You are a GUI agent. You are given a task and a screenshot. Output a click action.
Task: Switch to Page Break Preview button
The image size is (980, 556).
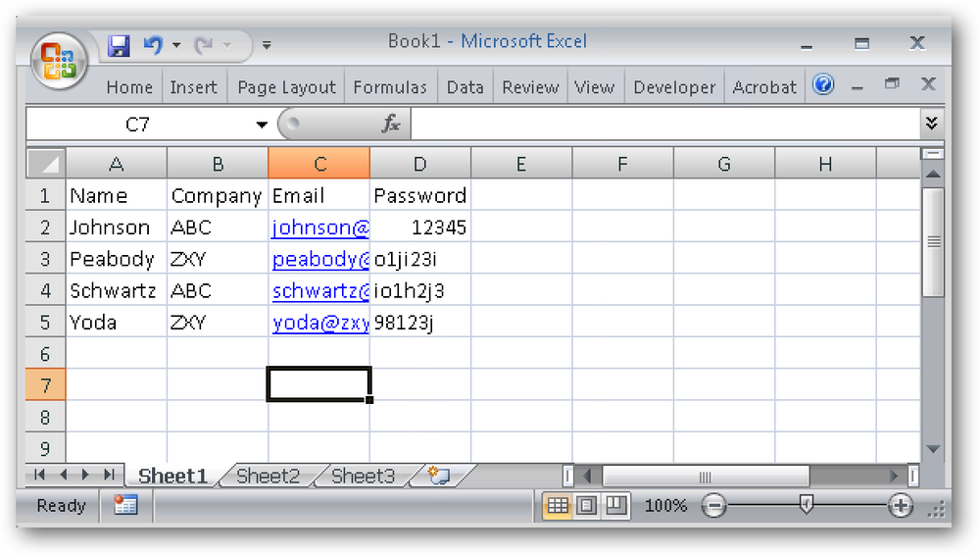click(x=615, y=505)
